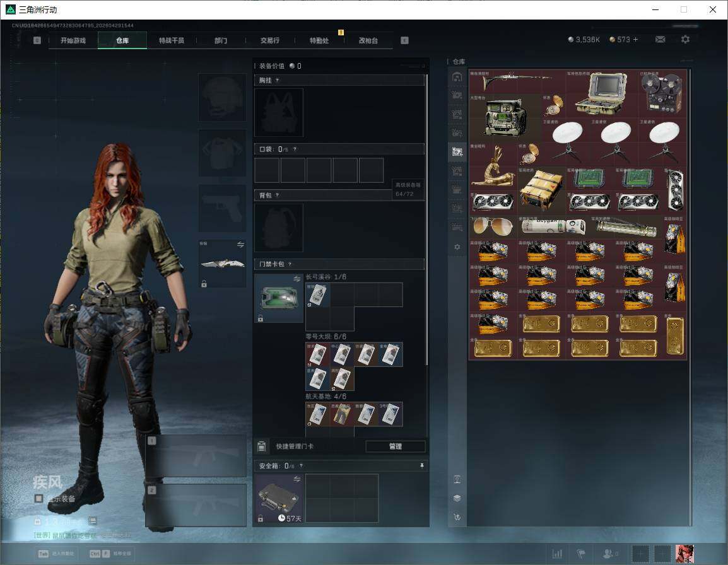Click the empty backpack slot
728x565 pixels.
tap(279, 228)
